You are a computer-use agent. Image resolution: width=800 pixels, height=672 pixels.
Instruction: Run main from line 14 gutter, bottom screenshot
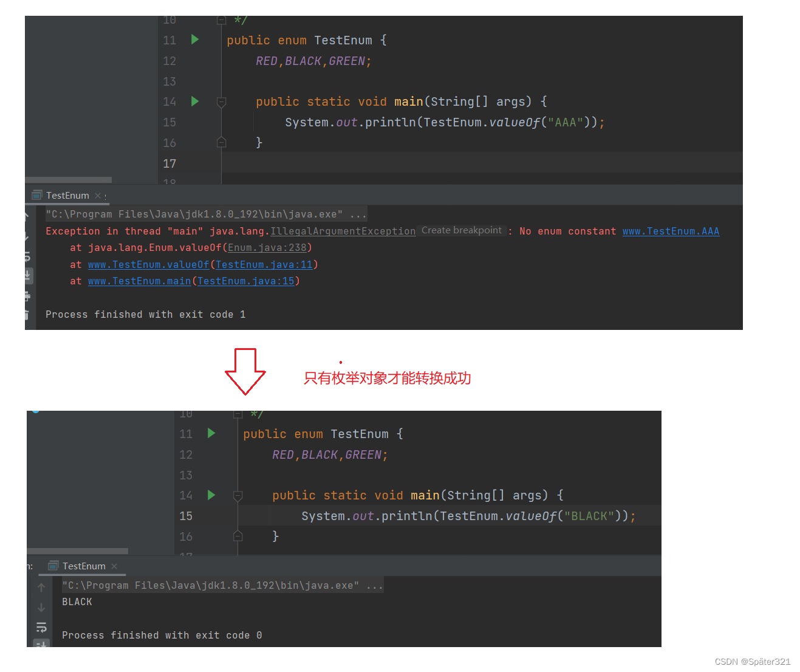[x=211, y=495]
